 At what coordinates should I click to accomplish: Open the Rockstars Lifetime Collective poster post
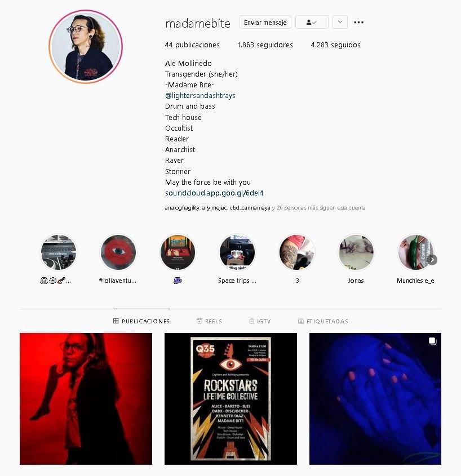231,399
